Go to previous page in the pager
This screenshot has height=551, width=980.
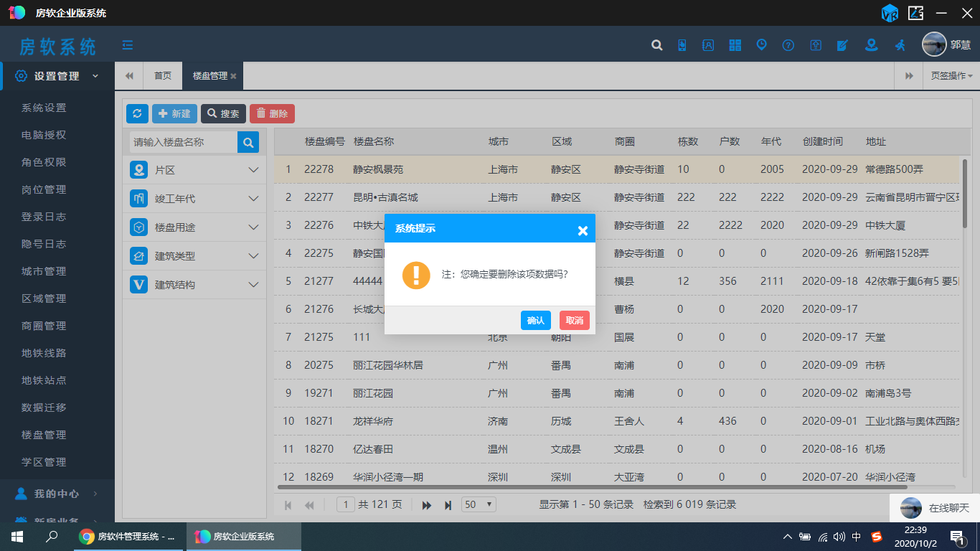pos(309,505)
